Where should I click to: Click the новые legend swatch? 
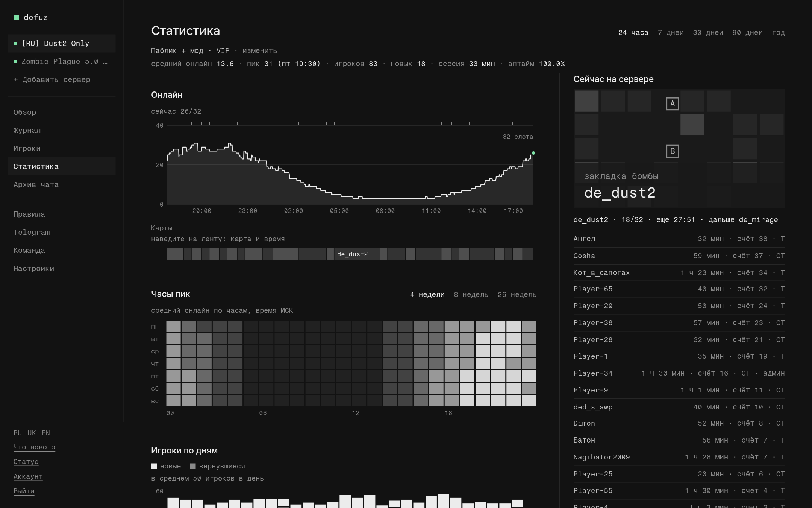coord(154,466)
